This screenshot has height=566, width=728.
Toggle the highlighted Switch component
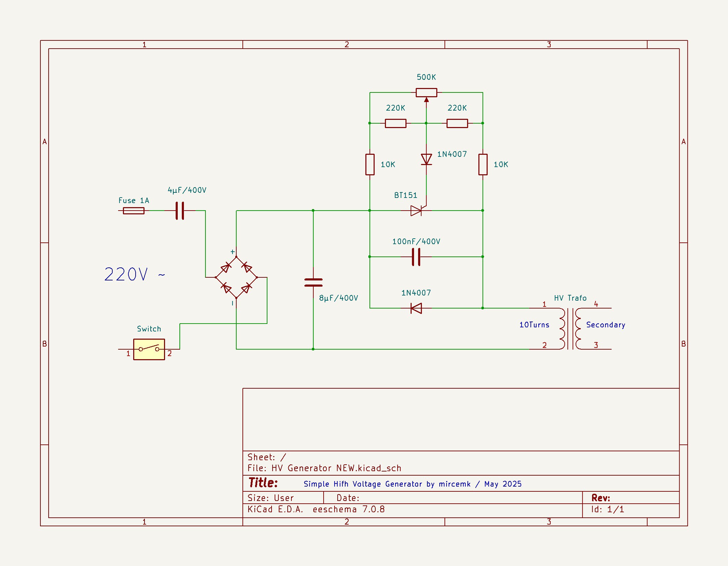coord(149,349)
